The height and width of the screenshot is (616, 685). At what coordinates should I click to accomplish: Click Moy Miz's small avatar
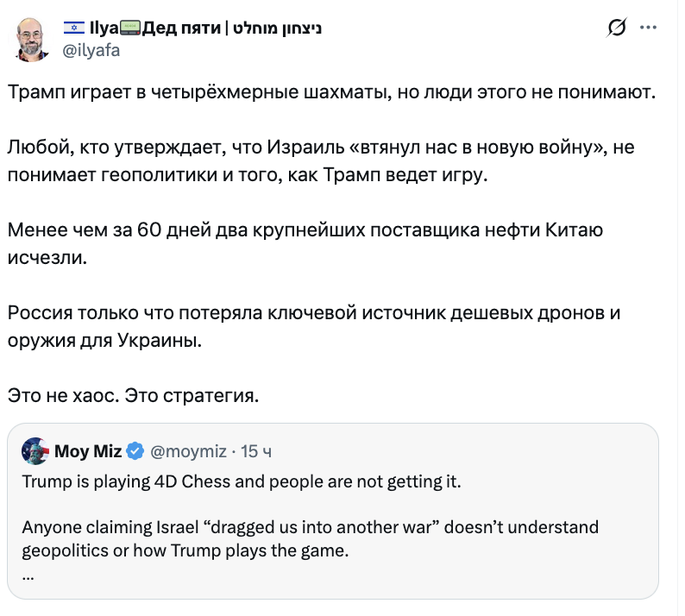coord(35,450)
